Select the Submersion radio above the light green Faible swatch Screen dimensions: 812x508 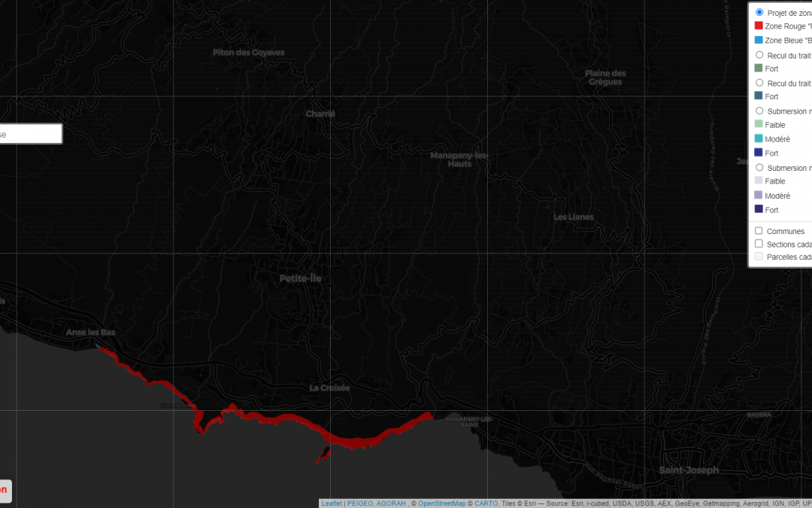click(759, 111)
